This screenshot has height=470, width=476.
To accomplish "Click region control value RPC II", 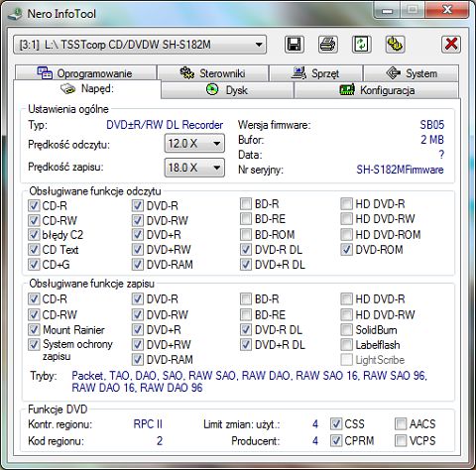I will click(148, 424).
